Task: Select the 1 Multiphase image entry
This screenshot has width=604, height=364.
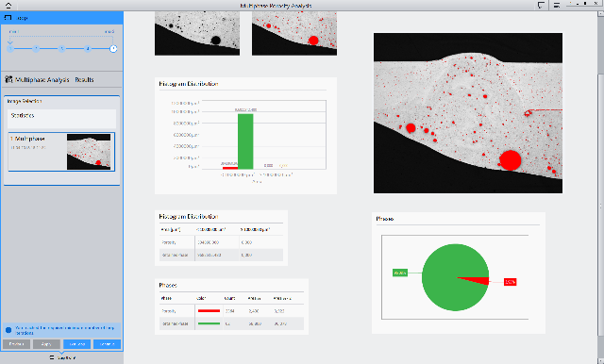Action: pos(61,152)
